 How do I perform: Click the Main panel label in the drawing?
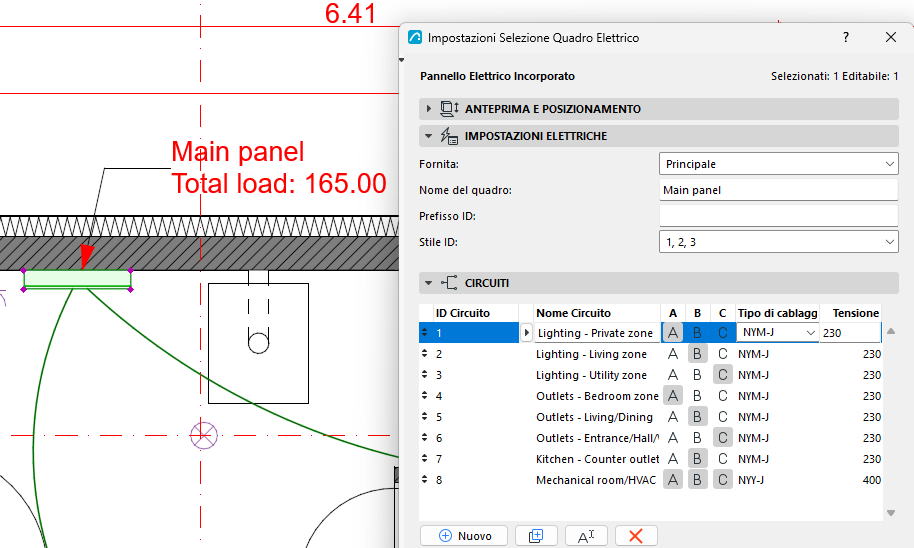(238, 152)
